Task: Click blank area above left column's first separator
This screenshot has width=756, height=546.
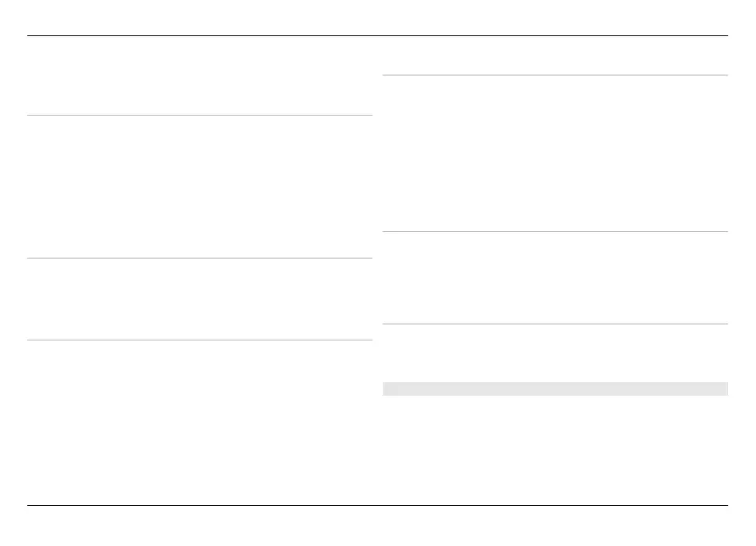Action: 200,76
